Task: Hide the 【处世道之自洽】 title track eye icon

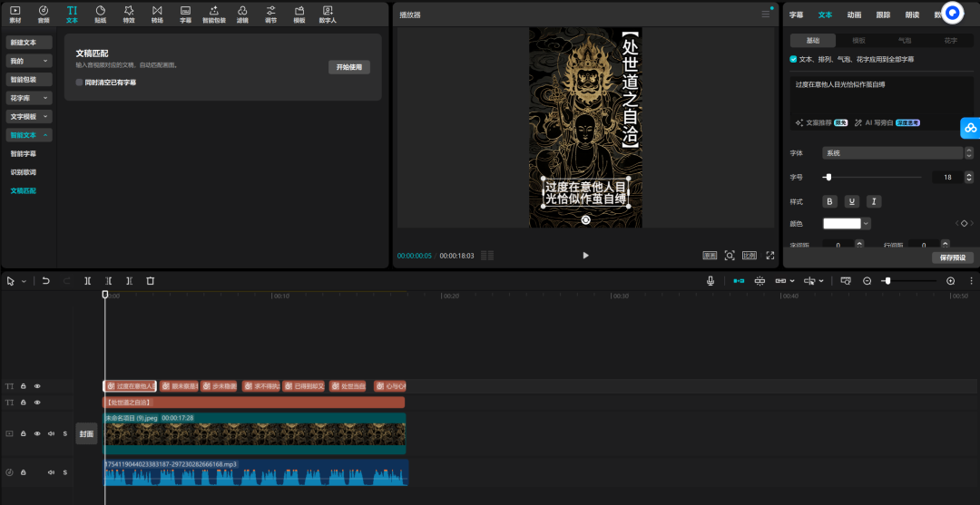Action: (37, 403)
